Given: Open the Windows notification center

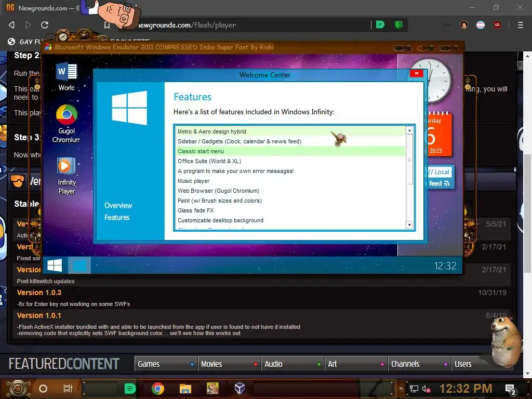Looking at the screenshot, I should click(x=511, y=389).
